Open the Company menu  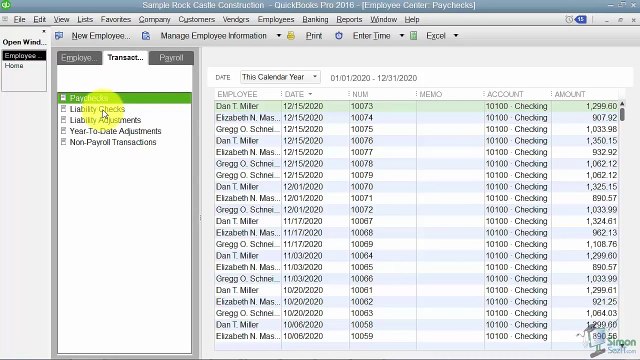coord(154,20)
